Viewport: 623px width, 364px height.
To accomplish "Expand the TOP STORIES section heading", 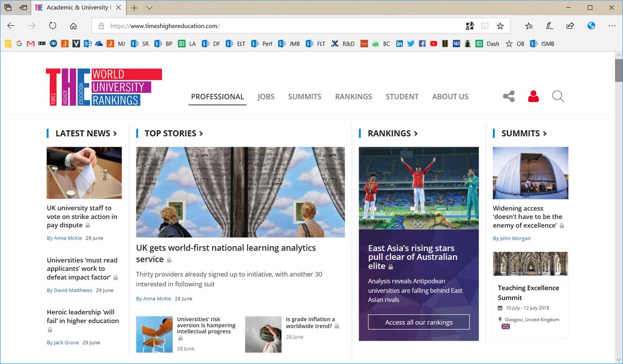I will pos(174,133).
